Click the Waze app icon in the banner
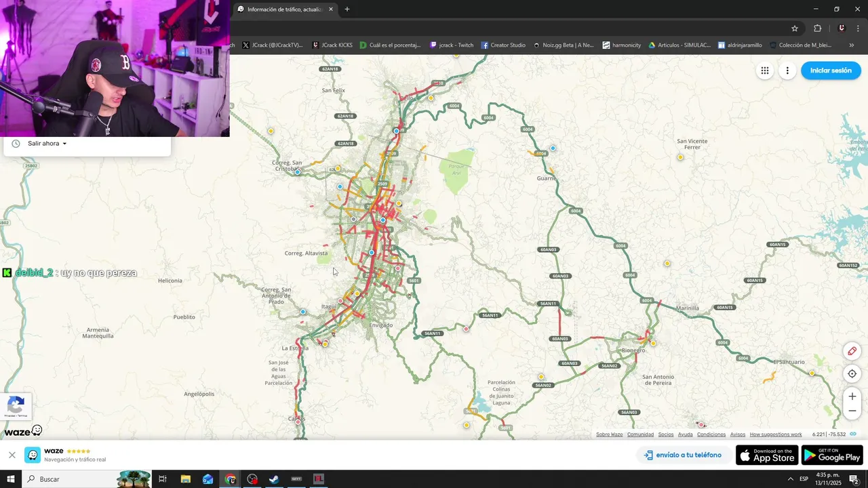This screenshot has height=488, width=868. (x=32, y=455)
